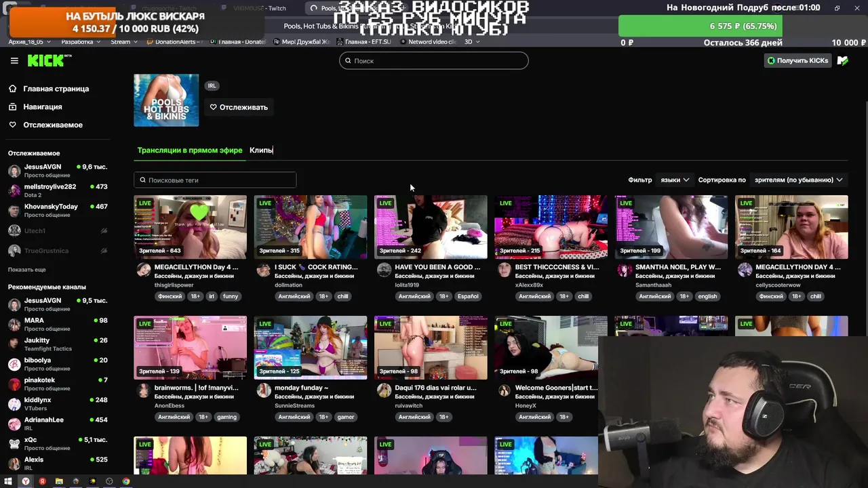The width and height of the screenshot is (868, 488).
Task: Click Получить KICKs button
Action: tap(797, 60)
